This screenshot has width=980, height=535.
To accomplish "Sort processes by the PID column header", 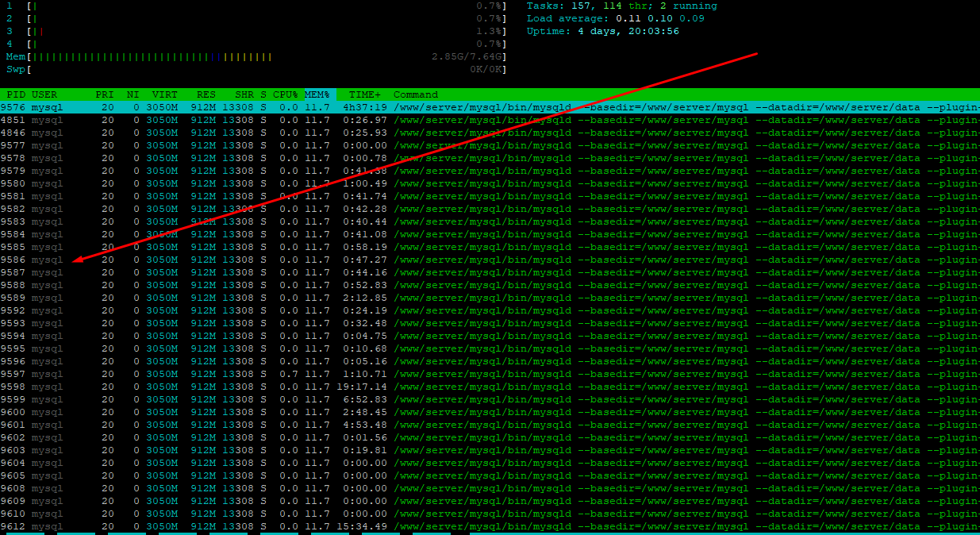I will coord(16,94).
